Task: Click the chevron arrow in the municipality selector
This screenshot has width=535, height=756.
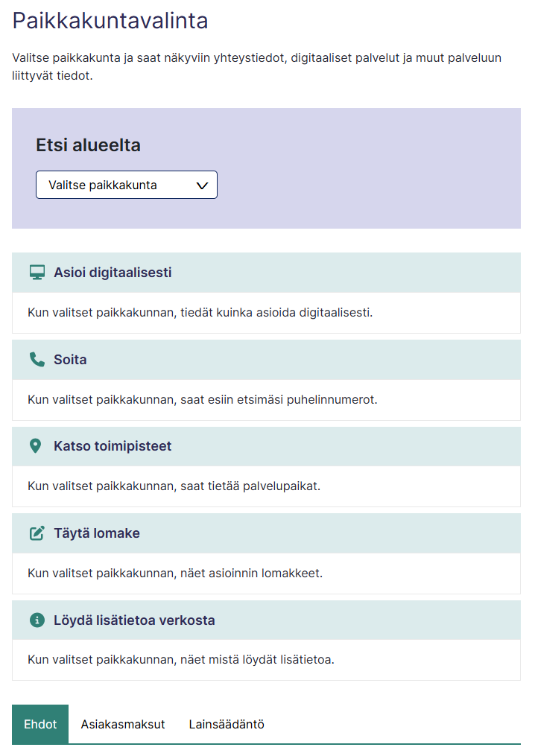Action: [202, 185]
